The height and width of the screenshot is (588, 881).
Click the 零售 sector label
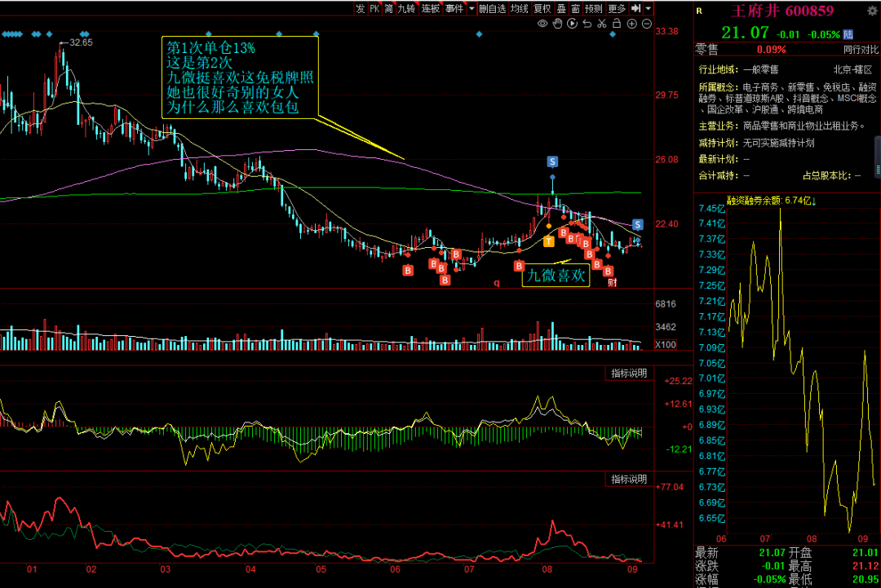coord(706,50)
